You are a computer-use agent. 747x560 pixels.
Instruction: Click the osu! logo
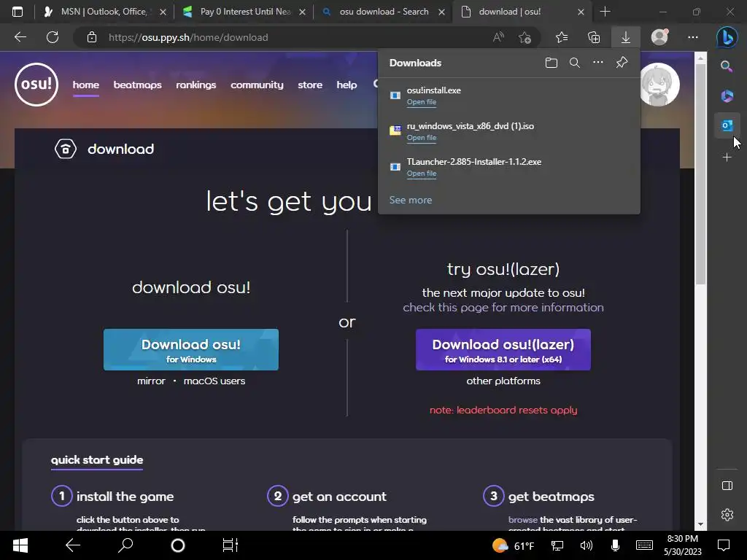(x=36, y=85)
